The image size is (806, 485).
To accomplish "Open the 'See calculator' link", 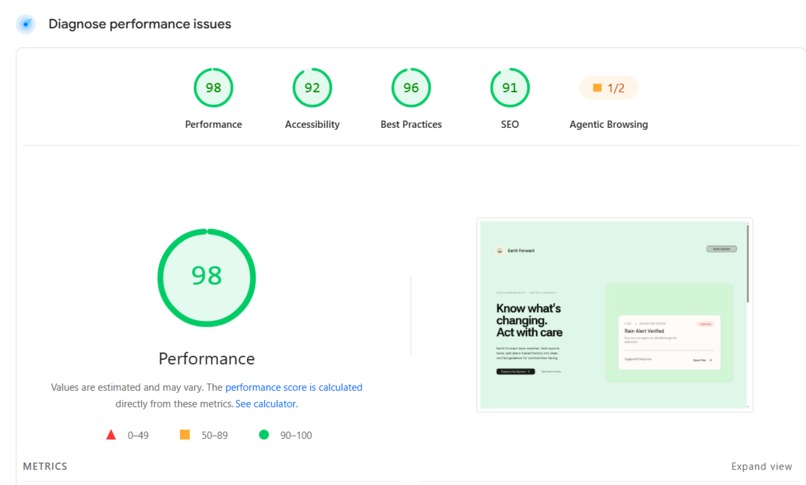I will coord(266,404).
